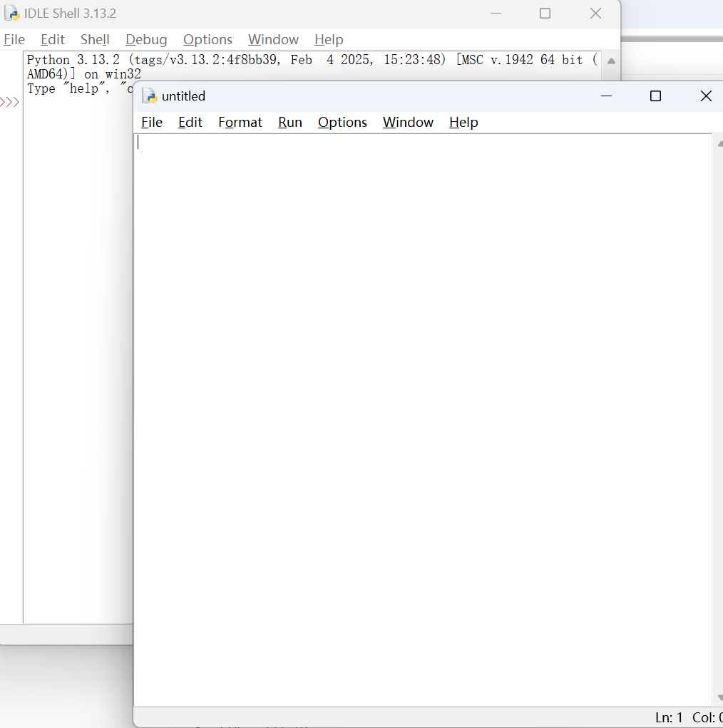Screen dimensions: 723x728
Task: Click the 'untitled' window title text
Action: pos(183,96)
